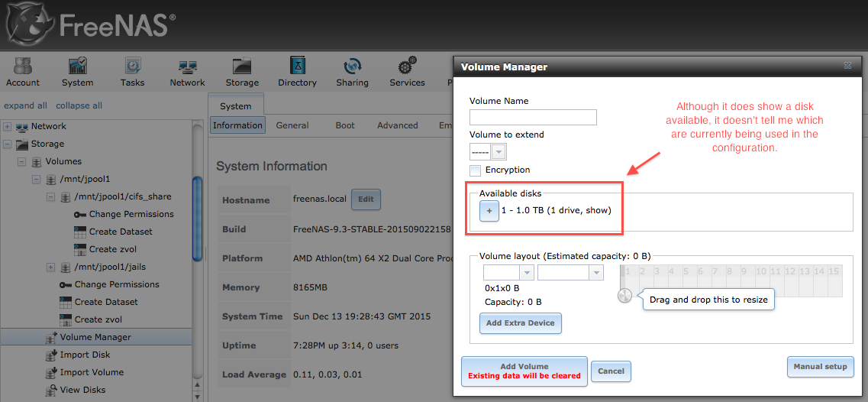Click the freenas.local hostname value
The image size is (868, 402).
[320, 199]
